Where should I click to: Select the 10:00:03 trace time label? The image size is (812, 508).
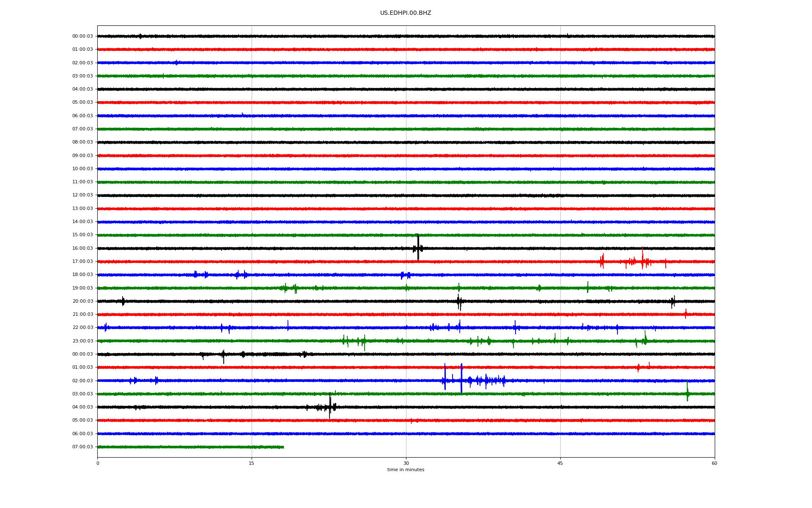coord(82,168)
